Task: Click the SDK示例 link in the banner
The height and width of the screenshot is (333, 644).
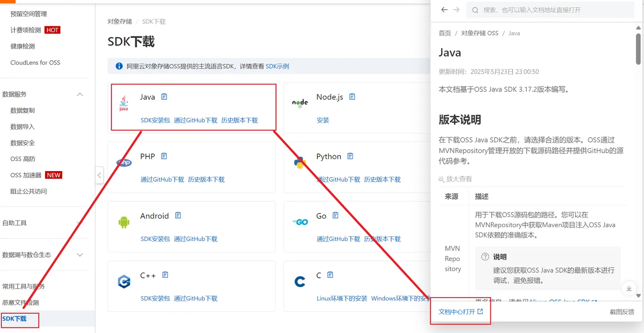Action: pyautogui.click(x=277, y=66)
